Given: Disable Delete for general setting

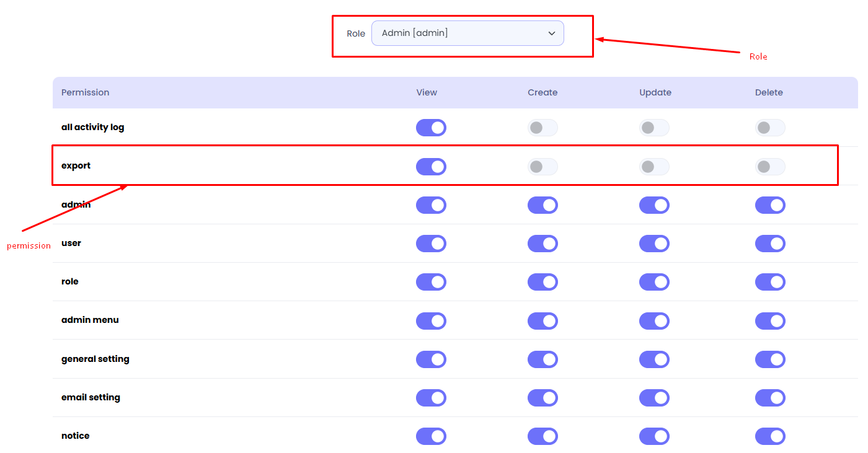Looking at the screenshot, I should click(770, 359).
